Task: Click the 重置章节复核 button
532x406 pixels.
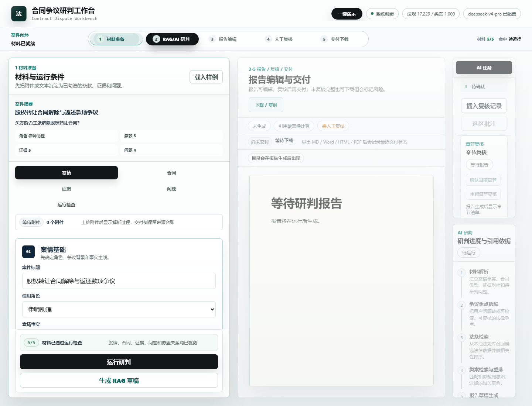Action: tap(483, 194)
